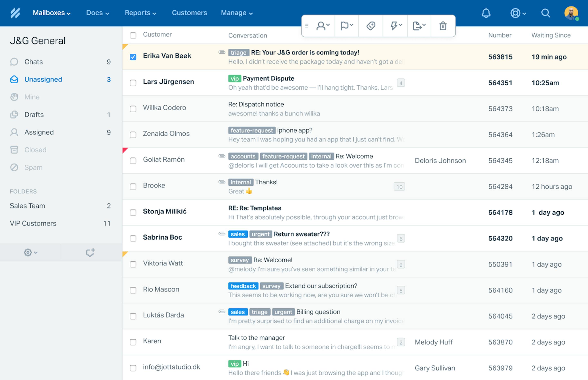Open search with the magnifying glass icon
This screenshot has height=380, width=588.
coord(546,13)
